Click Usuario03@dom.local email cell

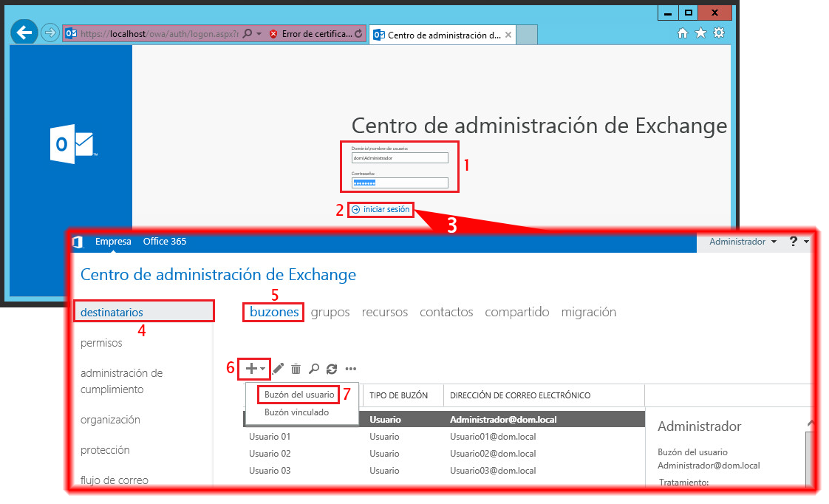(493, 471)
